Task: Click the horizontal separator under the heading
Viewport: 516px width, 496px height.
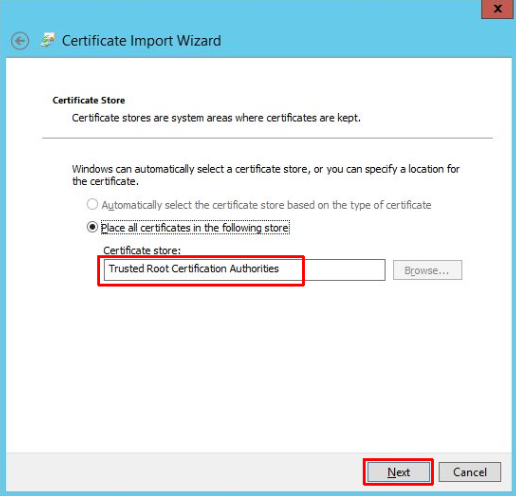Action: pos(267,138)
